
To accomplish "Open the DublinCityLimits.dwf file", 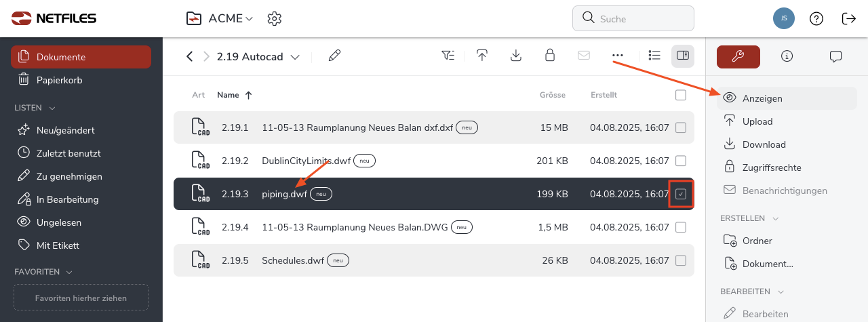I will click(x=305, y=161).
